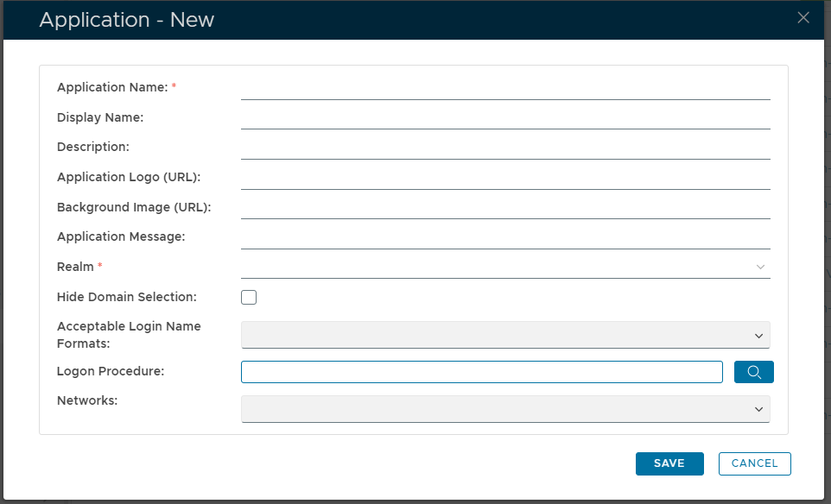Click the Logon Procedure label text
The width and height of the screenshot is (831, 504).
click(x=111, y=371)
